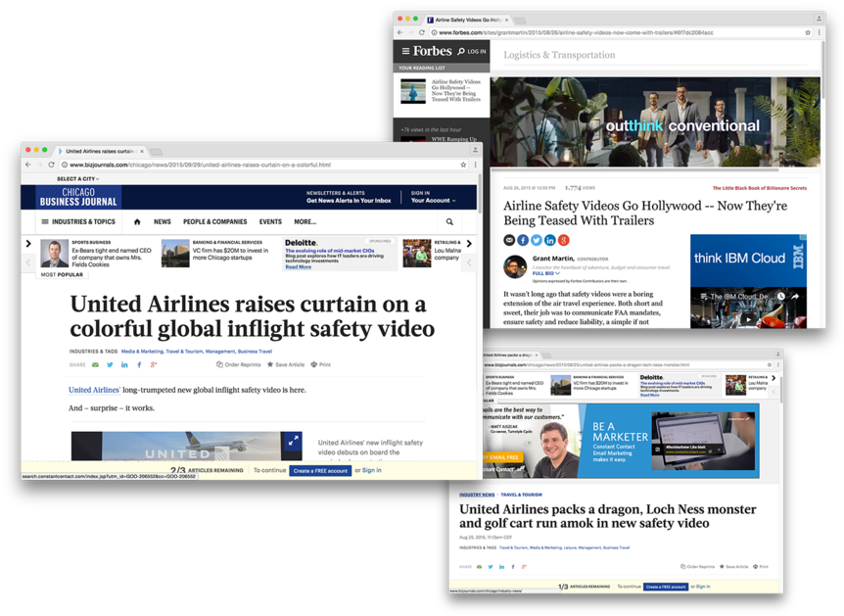Go back in the front bizjournals browser window
This screenshot has width=844, height=616.
click(28, 165)
